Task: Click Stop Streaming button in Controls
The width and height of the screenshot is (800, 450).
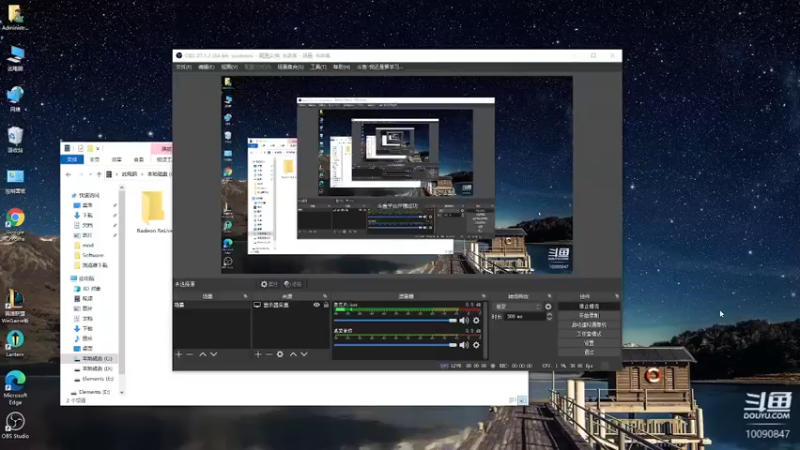Action: coord(589,307)
